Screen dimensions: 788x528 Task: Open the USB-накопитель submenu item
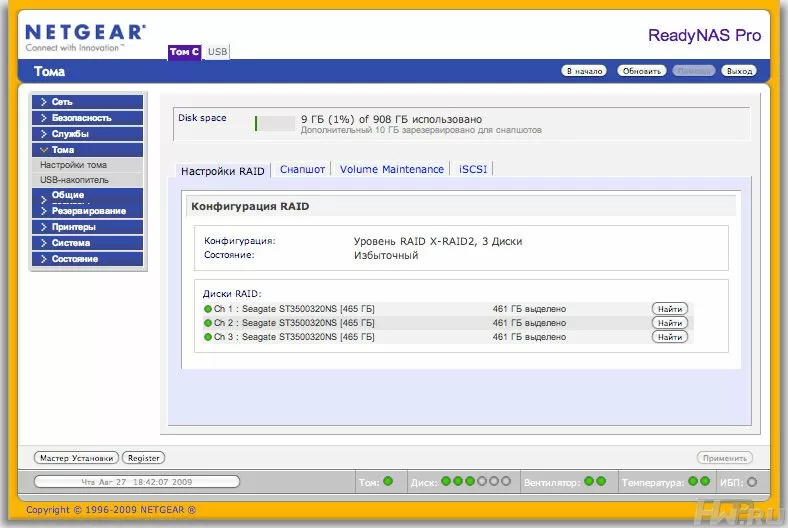[x=74, y=180]
